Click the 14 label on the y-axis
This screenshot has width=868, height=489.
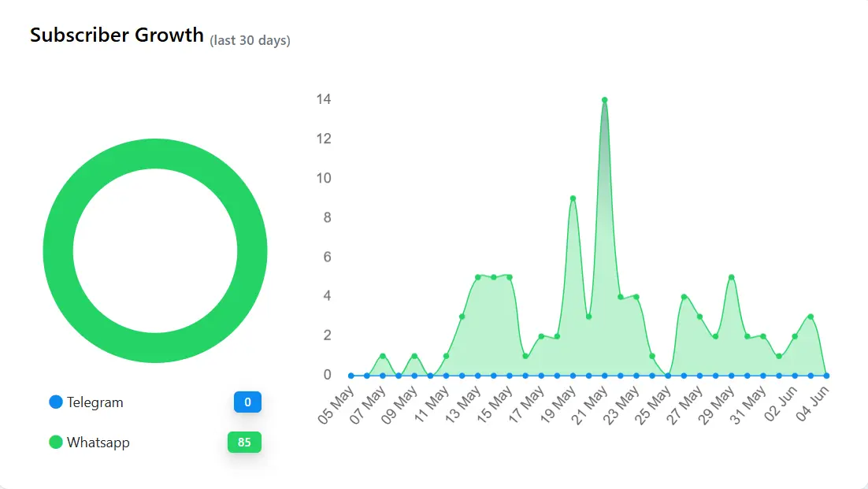click(323, 100)
